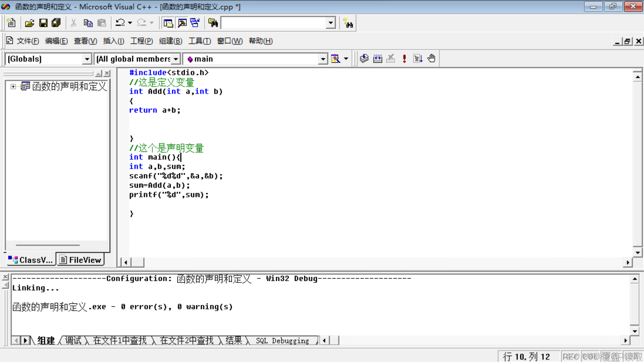Toggle the Output window icon

182,23
